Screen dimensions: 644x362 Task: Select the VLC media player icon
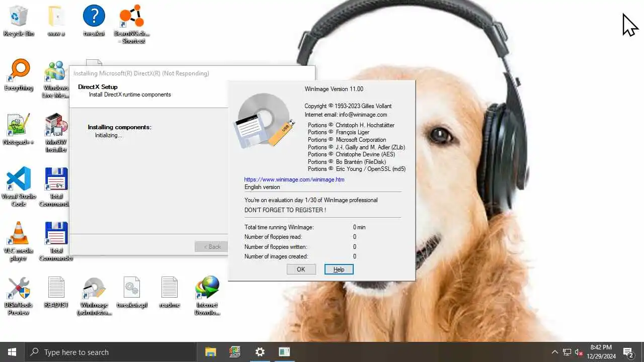(x=19, y=241)
